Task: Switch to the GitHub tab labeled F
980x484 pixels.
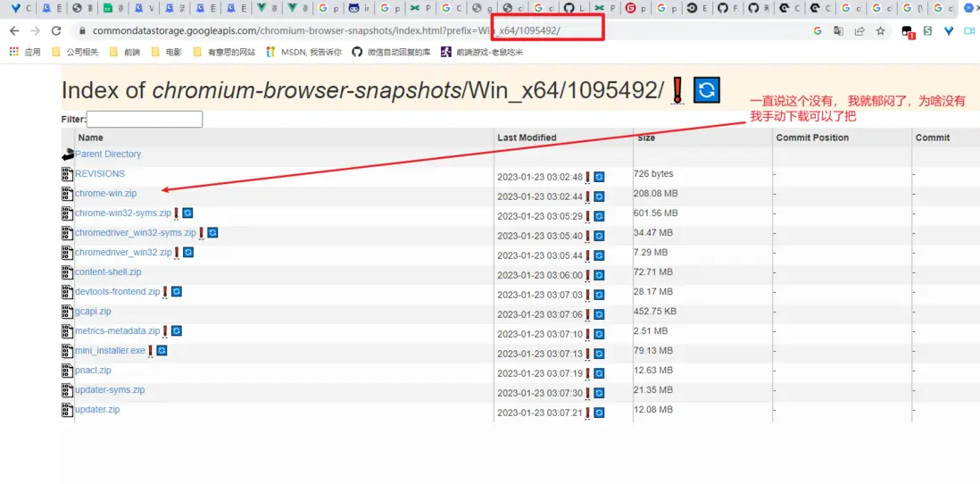Action: [x=728, y=8]
